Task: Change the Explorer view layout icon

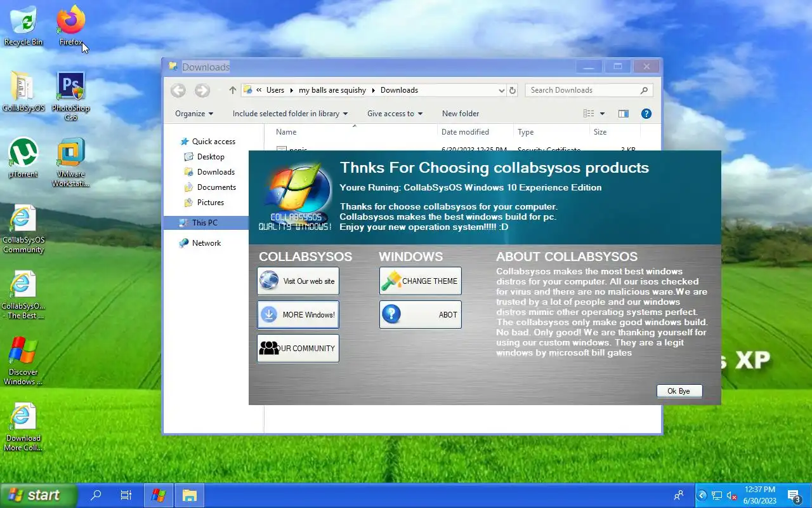Action: [x=589, y=114]
